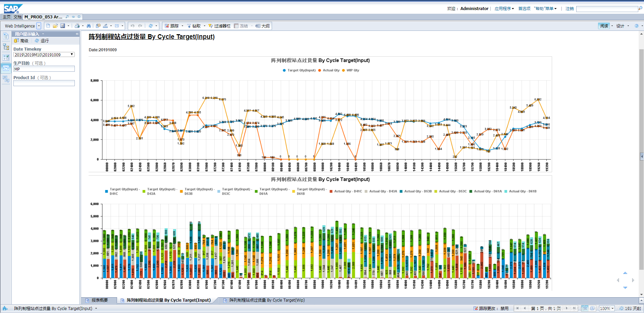Open the 报表概要 report tab

click(100, 300)
